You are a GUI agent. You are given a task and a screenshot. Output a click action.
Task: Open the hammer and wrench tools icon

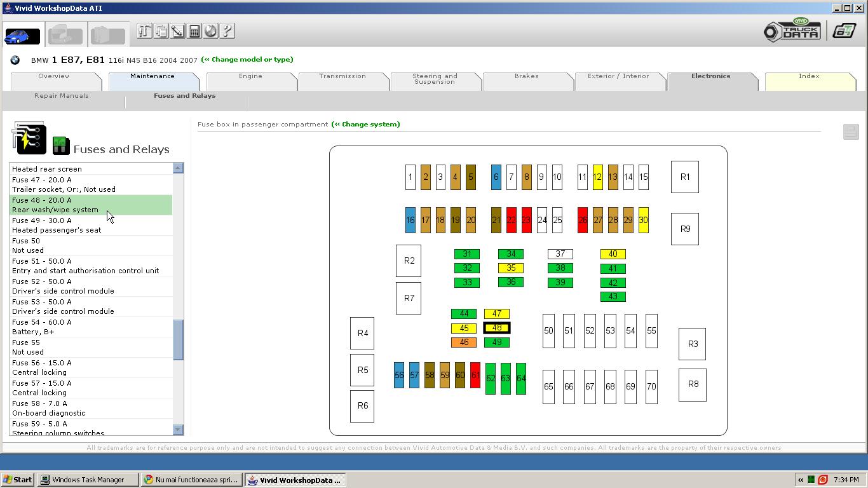tap(144, 31)
